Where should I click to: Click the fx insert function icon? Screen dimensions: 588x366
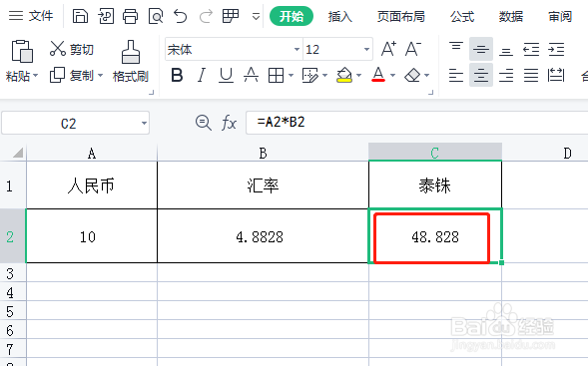(229, 123)
